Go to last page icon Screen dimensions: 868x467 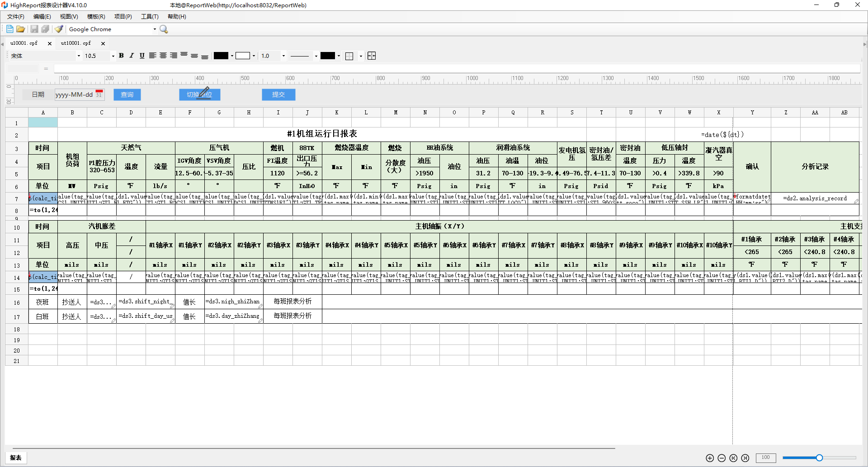pos(745,458)
